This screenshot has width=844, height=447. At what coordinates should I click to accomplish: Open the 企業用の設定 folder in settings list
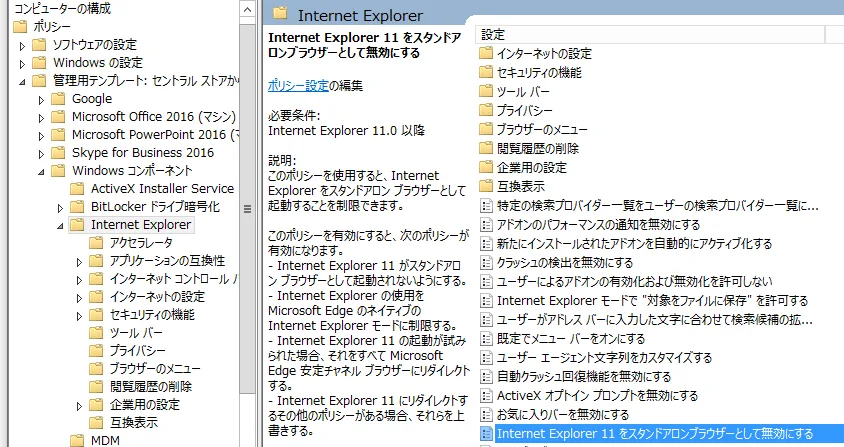[x=531, y=167]
